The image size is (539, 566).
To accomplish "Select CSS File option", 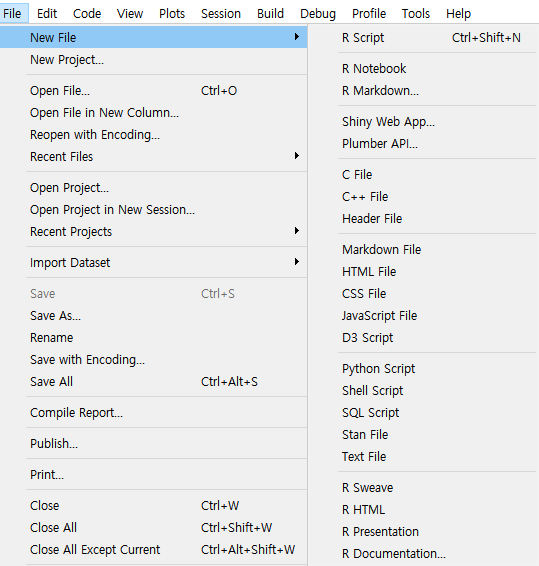I will click(423, 294).
